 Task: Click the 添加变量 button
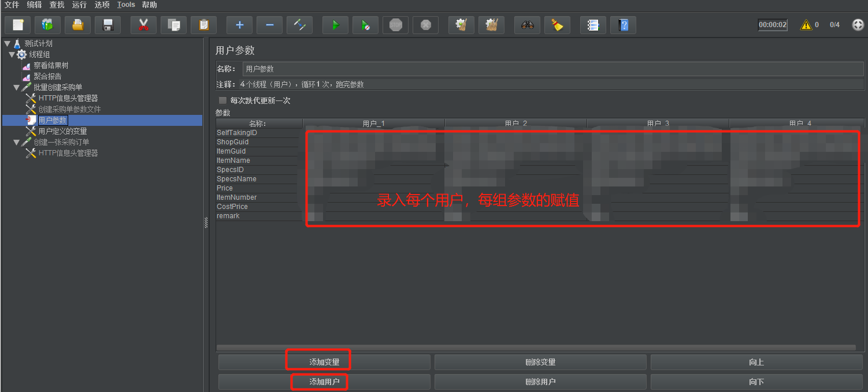point(324,362)
